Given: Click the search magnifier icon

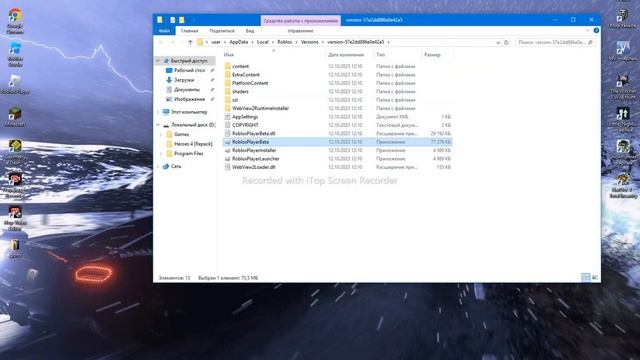Looking at the screenshot, I should pyautogui.click(x=590, y=42).
